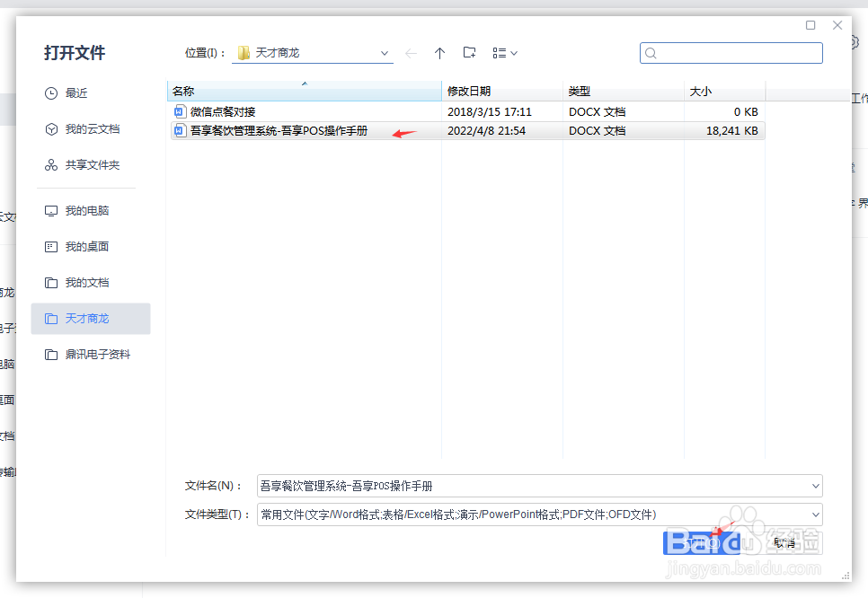The width and height of the screenshot is (868, 598).
Task: Expand the file name dropdown arrow
Action: coord(815,486)
